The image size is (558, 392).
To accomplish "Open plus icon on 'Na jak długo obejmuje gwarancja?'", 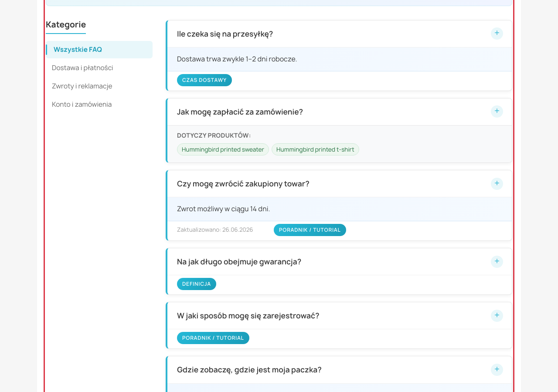I will [497, 261].
